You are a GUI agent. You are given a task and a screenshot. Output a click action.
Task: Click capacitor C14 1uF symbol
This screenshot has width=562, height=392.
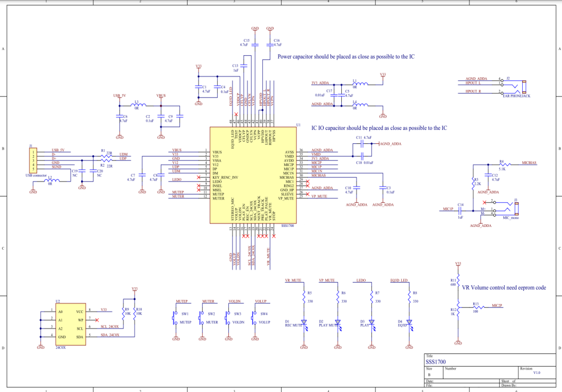click(460, 211)
